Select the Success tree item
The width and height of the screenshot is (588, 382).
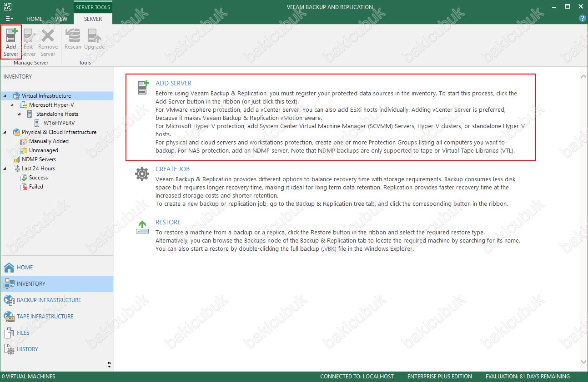[x=38, y=178]
